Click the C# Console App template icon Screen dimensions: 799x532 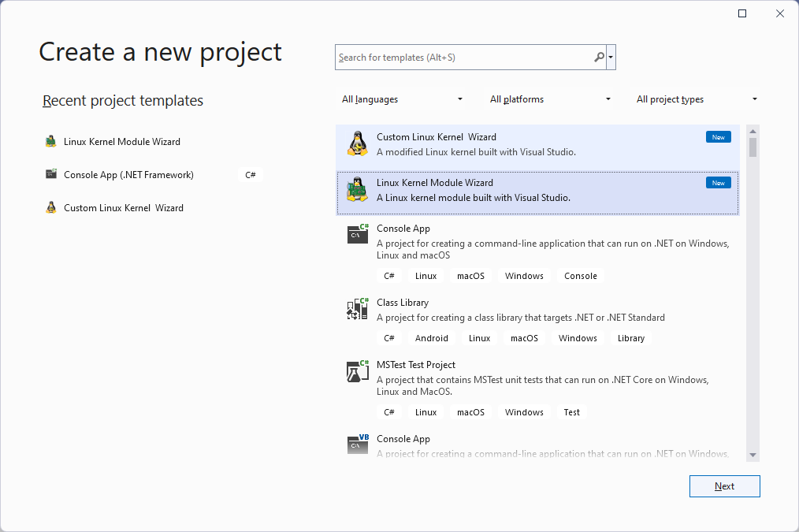coord(358,234)
